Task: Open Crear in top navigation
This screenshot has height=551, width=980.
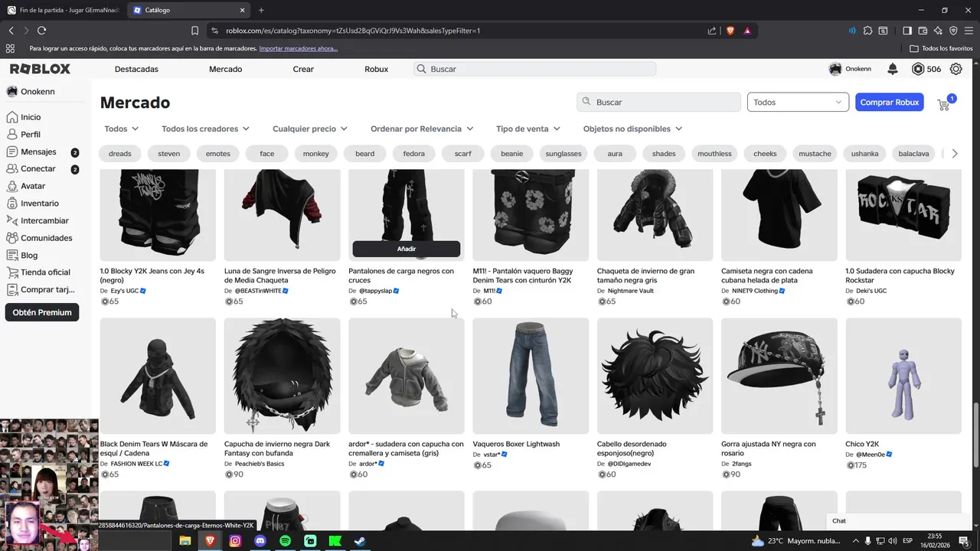Action: [x=303, y=69]
